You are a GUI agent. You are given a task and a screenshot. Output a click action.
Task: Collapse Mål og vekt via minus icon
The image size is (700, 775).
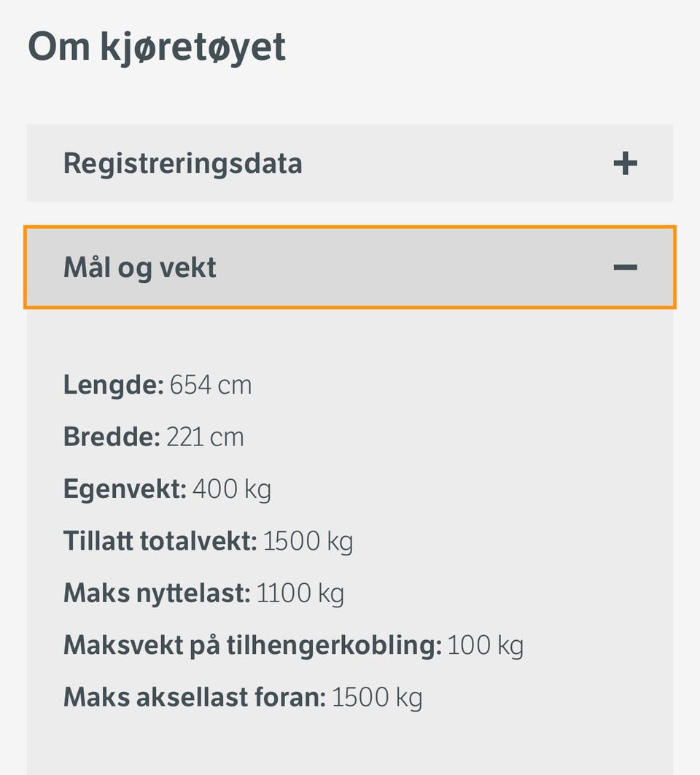tap(625, 268)
